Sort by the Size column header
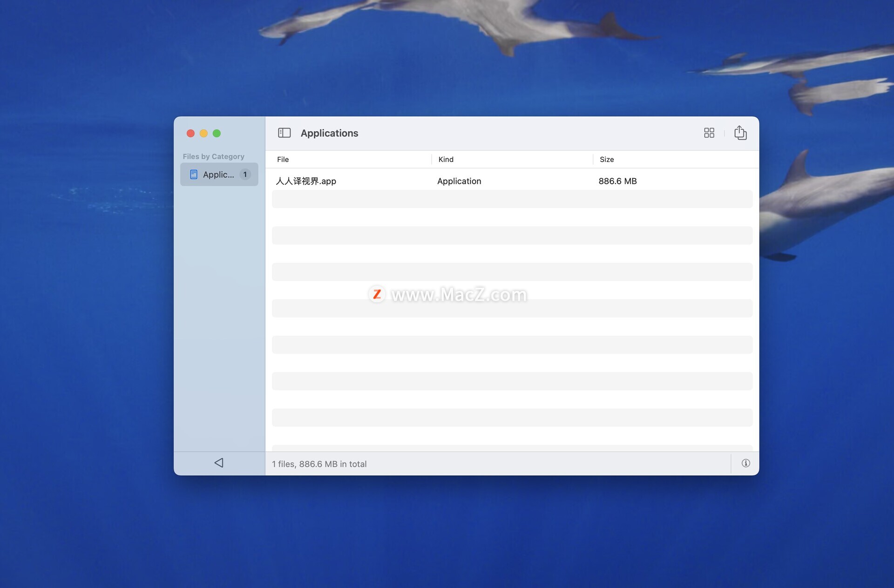This screenshot has height=588, width=894. tap(607, 159)
